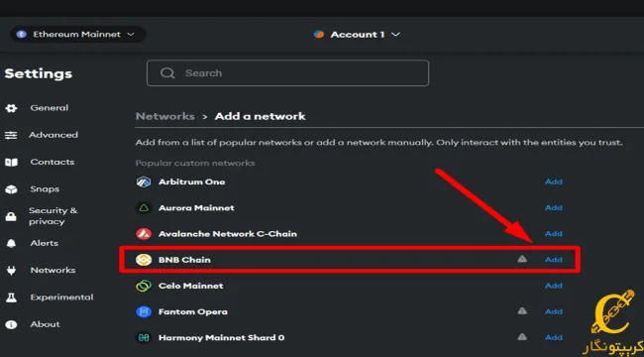Click the Advanced sliders icon
This screenshot has width=644, height=357.
[x=11, y=135]
